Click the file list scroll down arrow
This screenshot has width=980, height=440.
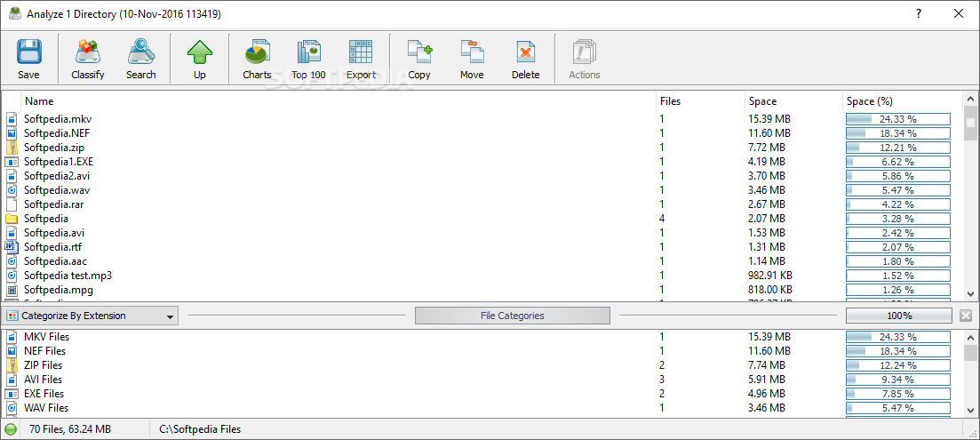(970, 293)
